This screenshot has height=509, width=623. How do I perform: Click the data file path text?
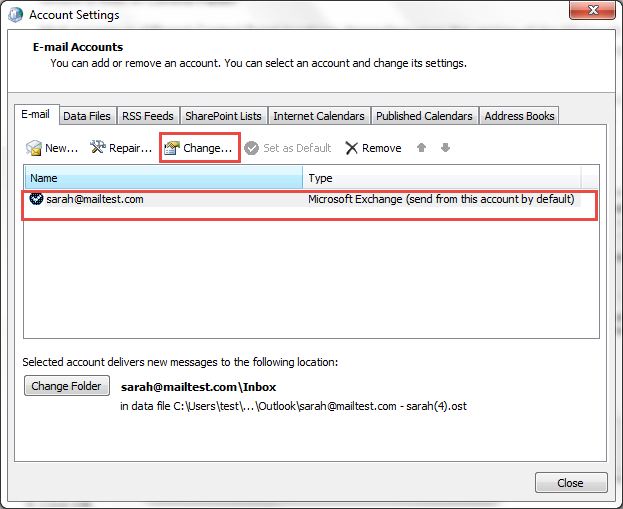tap(293, 406)
